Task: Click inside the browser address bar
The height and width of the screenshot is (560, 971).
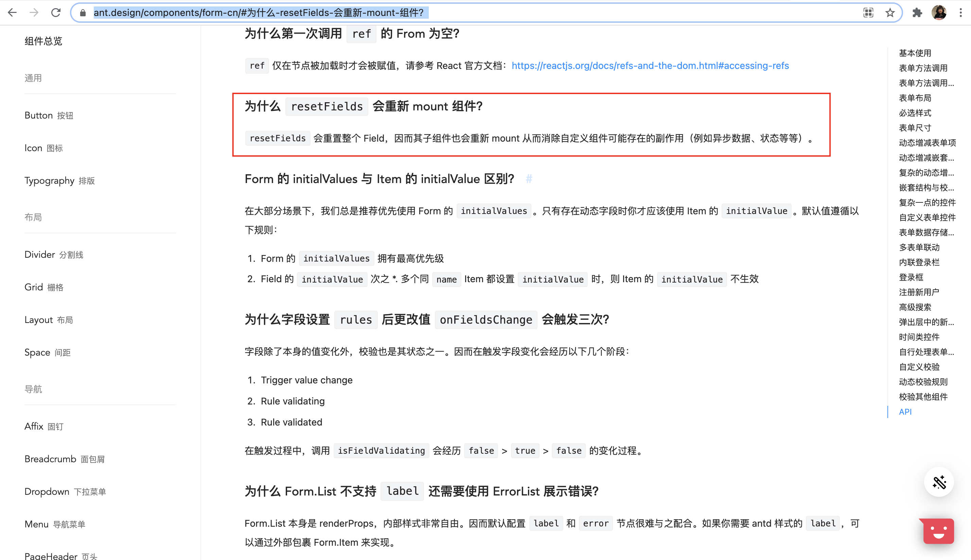Action: (x=462, y=12)
